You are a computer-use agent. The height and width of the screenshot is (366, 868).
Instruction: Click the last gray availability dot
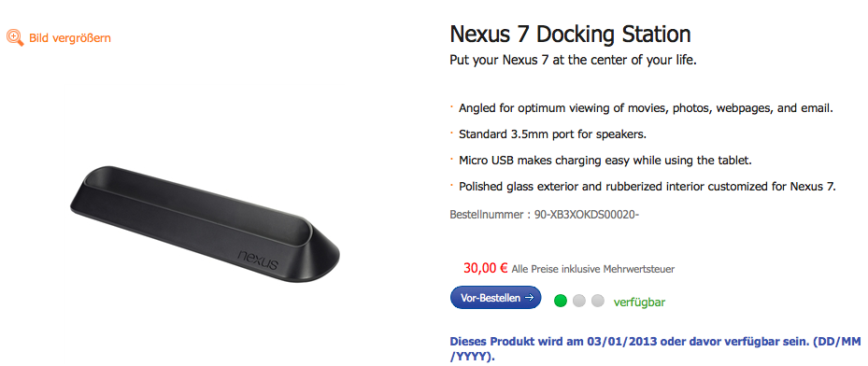[x=598, y=302]
